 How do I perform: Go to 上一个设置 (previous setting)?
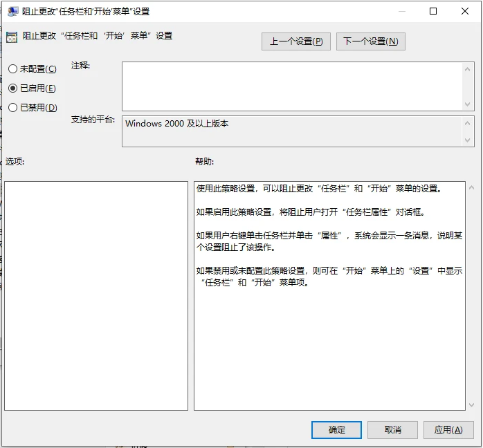pyautogui.click(x=295, y=41)
